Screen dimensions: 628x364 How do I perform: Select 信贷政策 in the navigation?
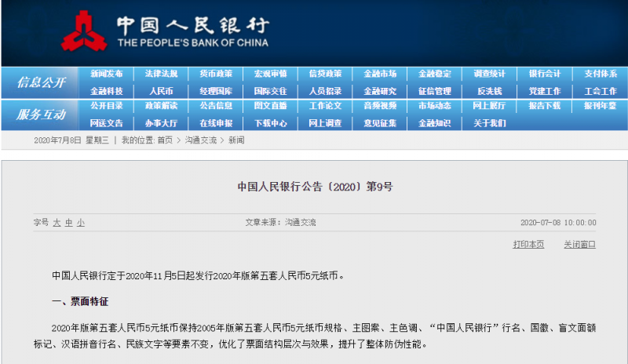[x=325, y=74]
